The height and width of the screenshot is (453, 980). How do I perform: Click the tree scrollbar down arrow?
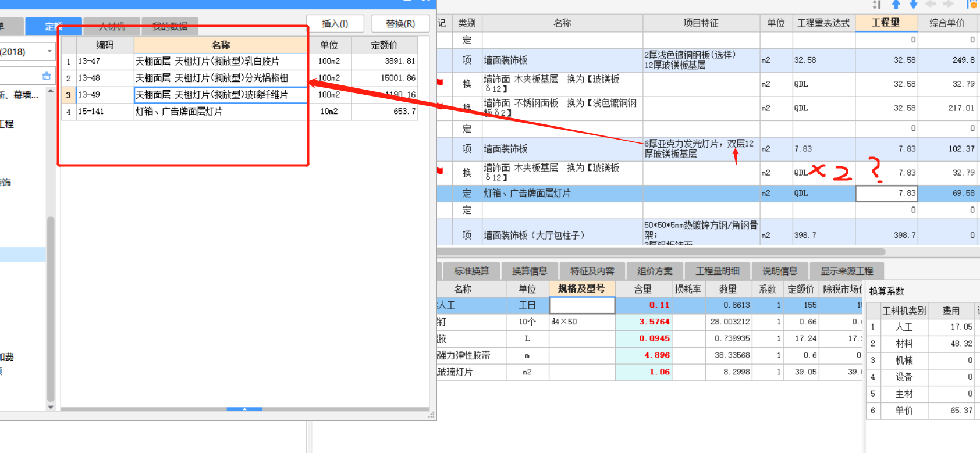click(51, 407)
